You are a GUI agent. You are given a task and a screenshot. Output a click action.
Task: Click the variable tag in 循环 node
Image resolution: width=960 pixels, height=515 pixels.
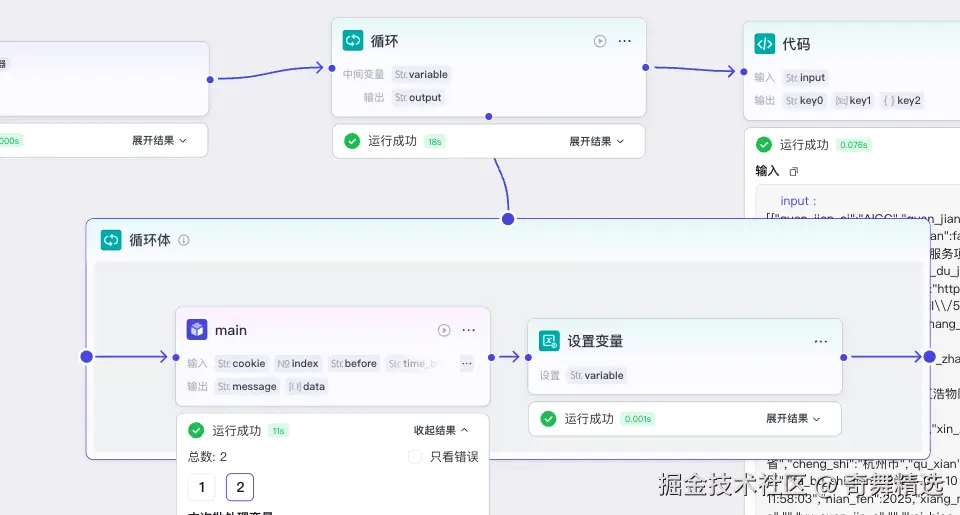(x=421, y=75)
